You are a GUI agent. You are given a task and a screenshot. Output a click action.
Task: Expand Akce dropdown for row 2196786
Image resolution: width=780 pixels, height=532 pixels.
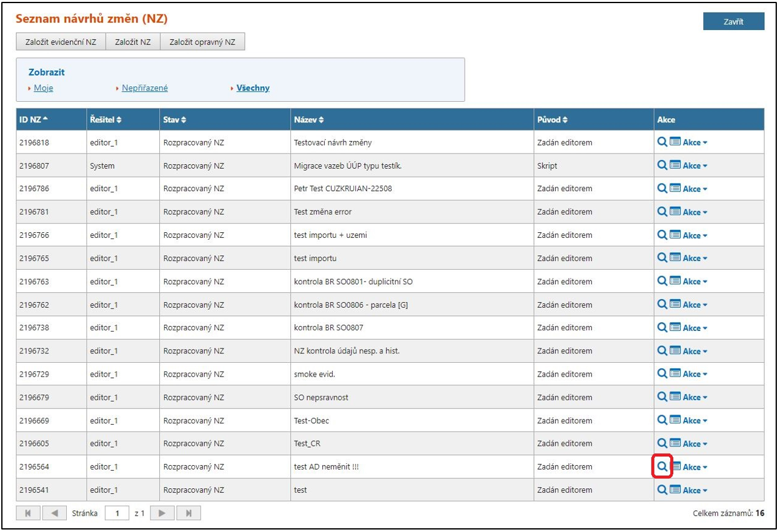[694, 189]
